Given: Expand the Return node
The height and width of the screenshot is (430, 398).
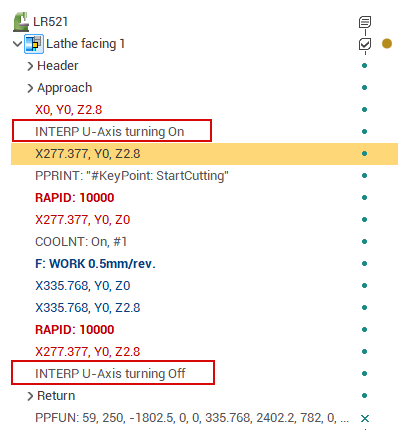Looking at the screenshot, I should coord(30,396).
